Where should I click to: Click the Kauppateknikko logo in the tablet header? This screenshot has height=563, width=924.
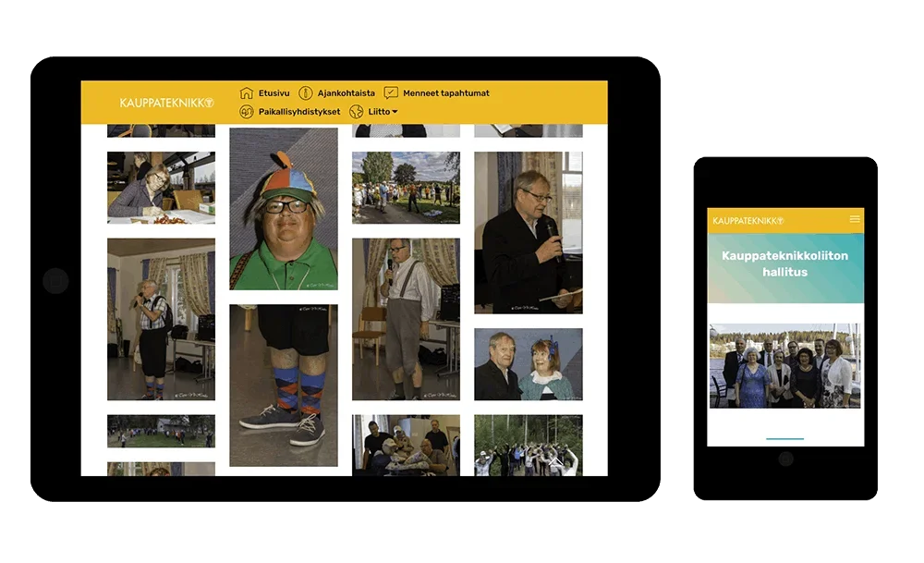(166, 103)
